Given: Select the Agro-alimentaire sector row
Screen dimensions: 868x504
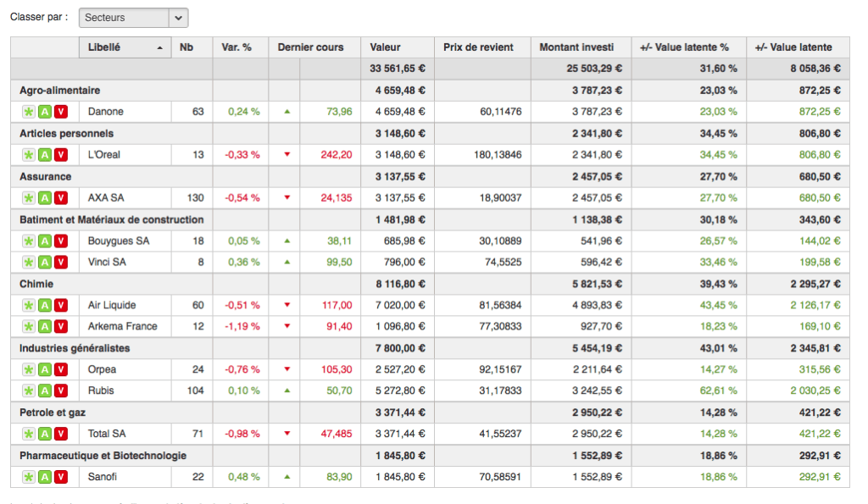Looking at the screenshot, I should tap(430, 90).
